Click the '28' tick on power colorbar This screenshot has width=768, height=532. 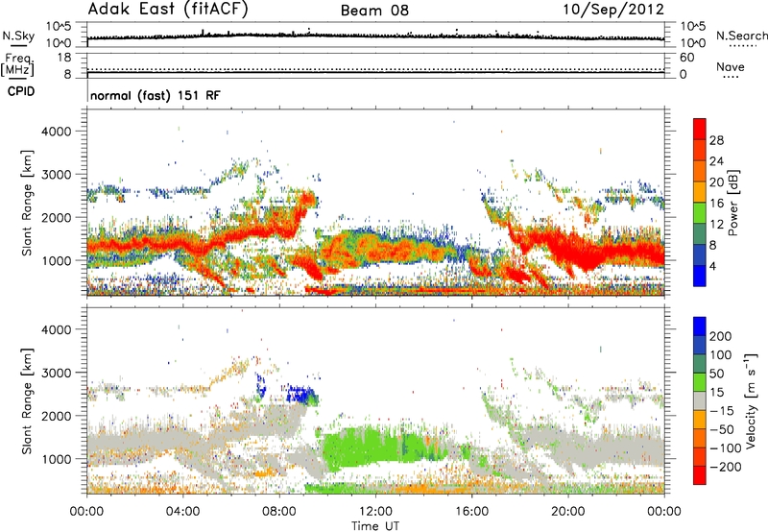(716, 140)
